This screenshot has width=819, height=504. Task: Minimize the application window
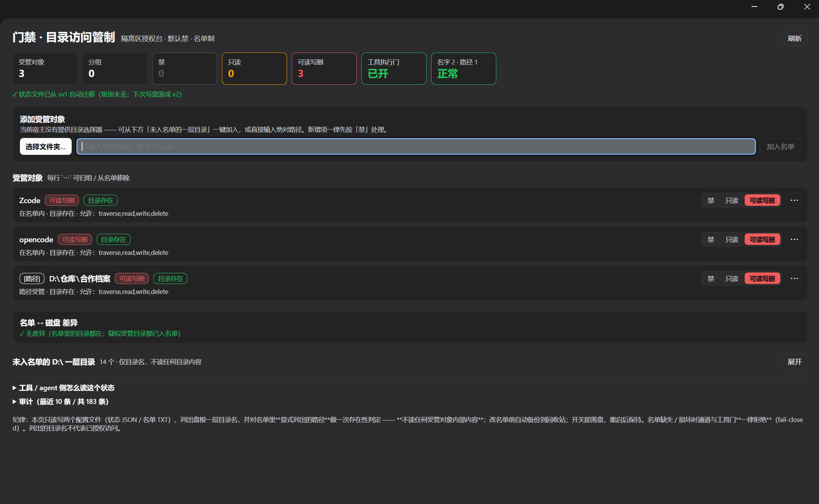tap(754, 7)
